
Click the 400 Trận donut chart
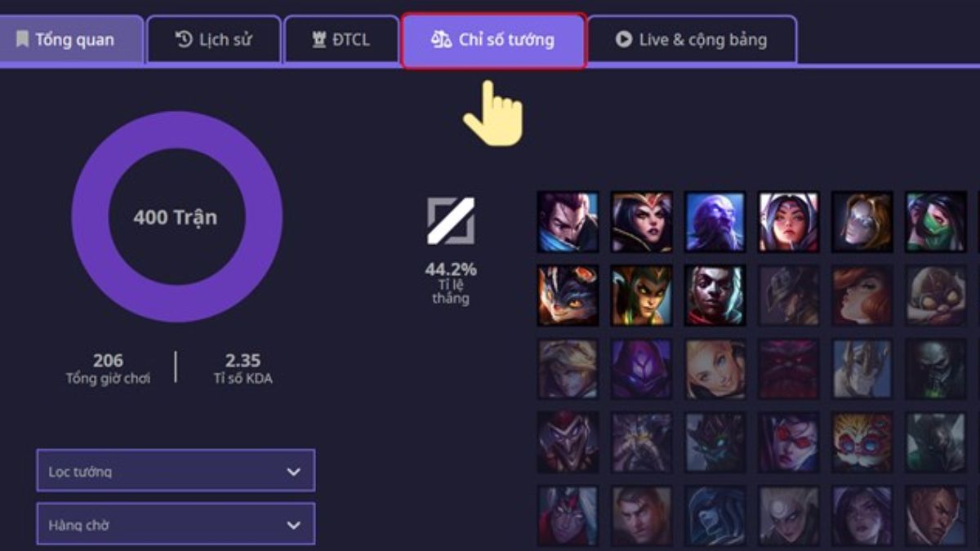point(176,217)
